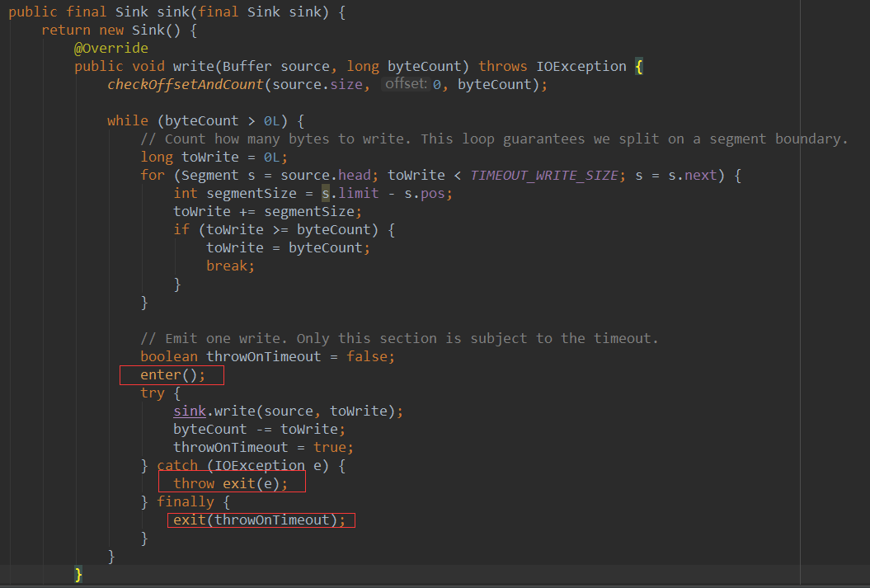Click the enter() method call
This screenshot has height=588, width=870.
pos(172,375)
